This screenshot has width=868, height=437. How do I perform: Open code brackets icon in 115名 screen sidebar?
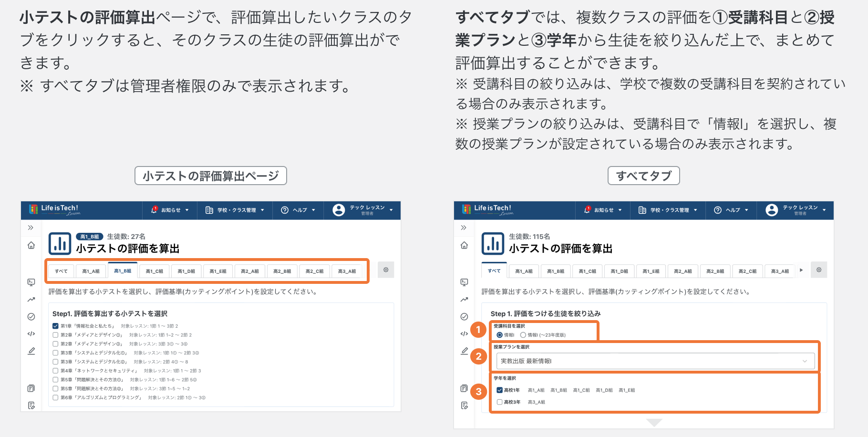tap(464, 334)
